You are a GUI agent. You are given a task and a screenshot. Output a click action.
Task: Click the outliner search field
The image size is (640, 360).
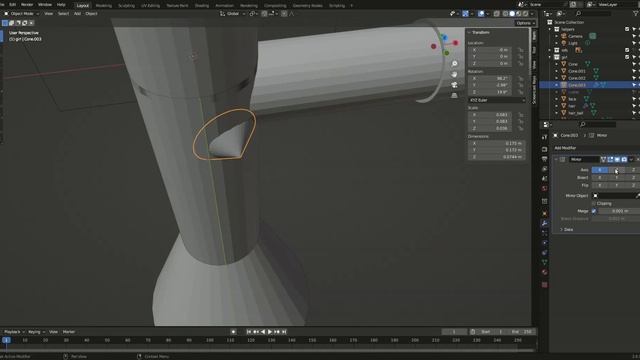593,13
